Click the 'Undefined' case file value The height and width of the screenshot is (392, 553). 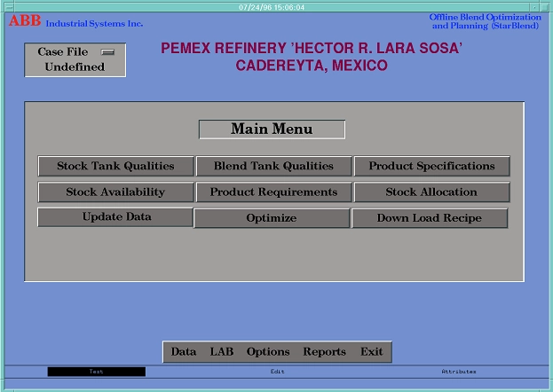click(x=75, y=67)
